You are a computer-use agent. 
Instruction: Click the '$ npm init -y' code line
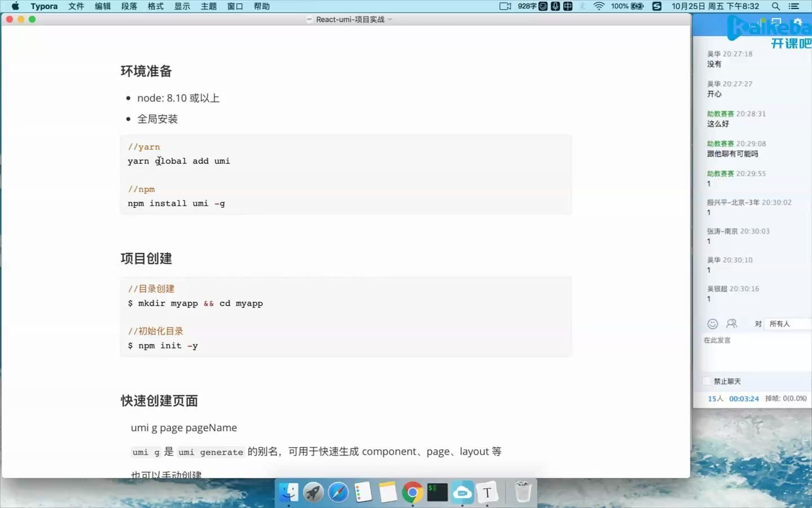pos(163,345)
